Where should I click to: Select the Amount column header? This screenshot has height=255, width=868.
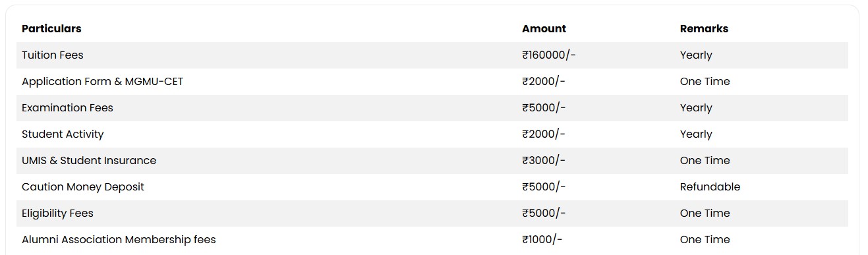click(544, 29)
